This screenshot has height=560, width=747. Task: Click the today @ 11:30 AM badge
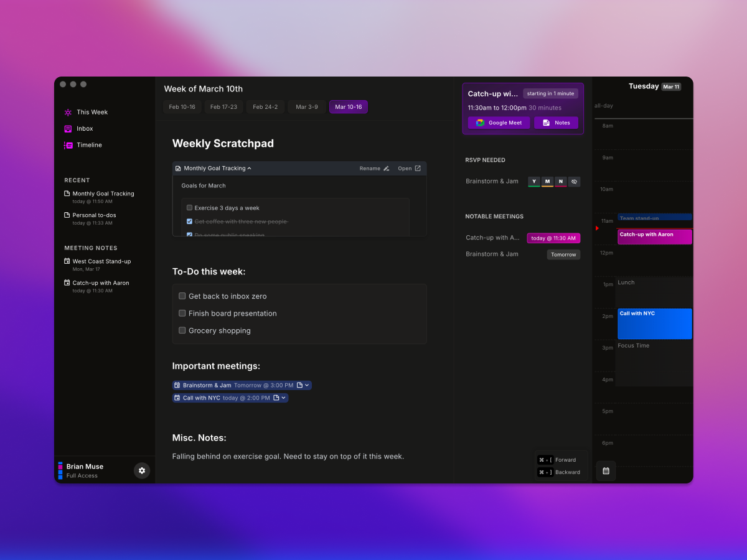tap(553, 238)
